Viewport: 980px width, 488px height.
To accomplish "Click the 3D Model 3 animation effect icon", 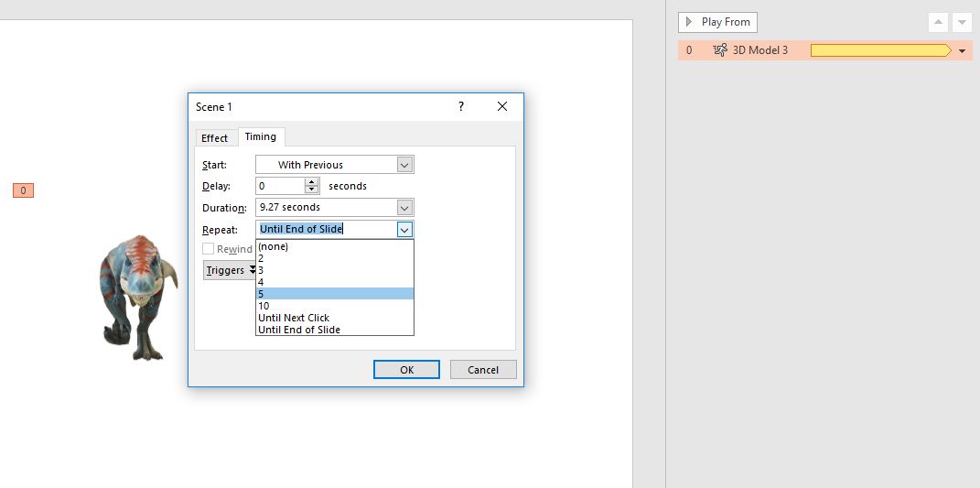I will click(720, 50).
